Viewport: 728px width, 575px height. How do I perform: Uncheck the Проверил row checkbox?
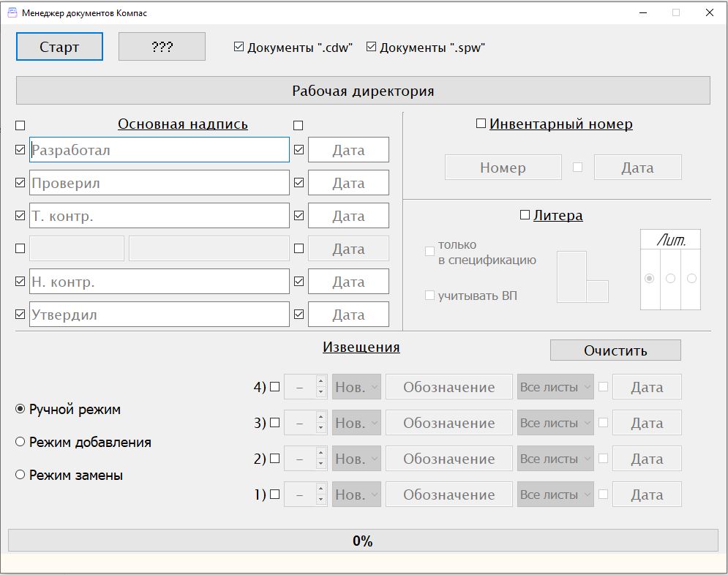[20, 182]
